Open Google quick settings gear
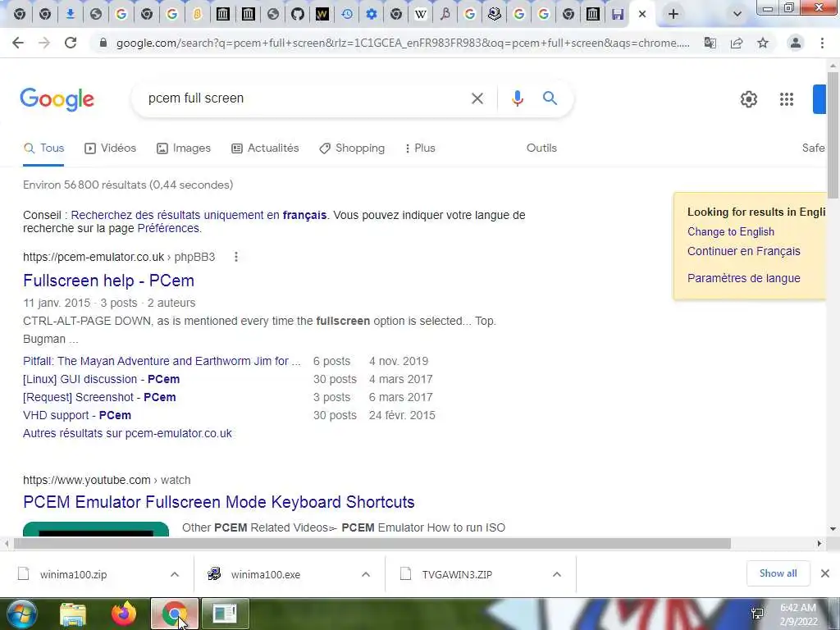The image size is (840, 630). pos(748,99)
